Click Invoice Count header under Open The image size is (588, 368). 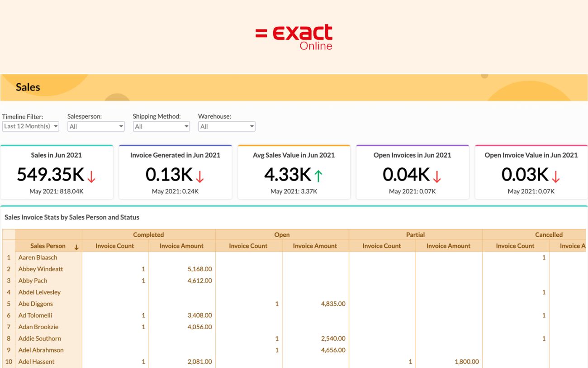coord(248,246)
